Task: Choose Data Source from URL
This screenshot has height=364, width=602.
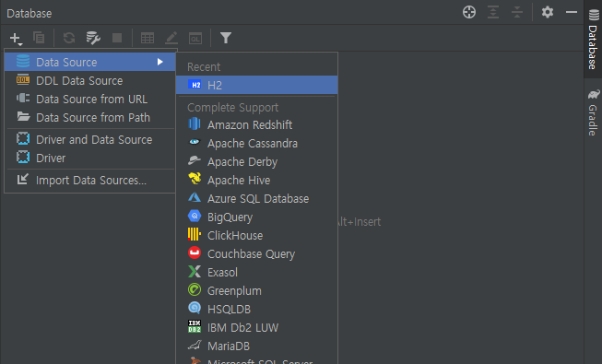Action: coord(90,100)
